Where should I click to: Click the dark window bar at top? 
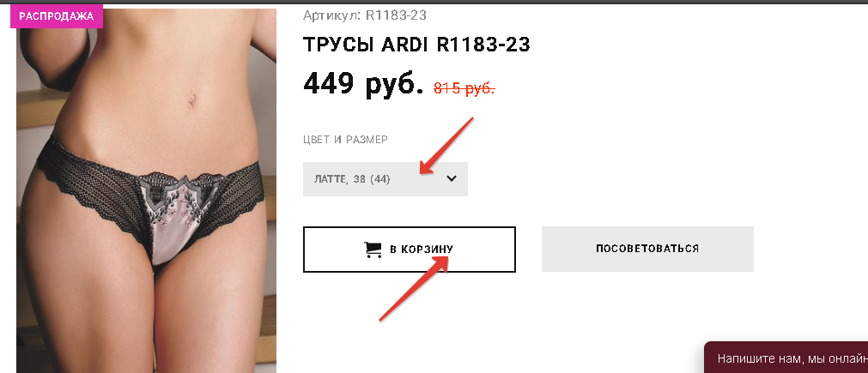[x=434, y=2]
